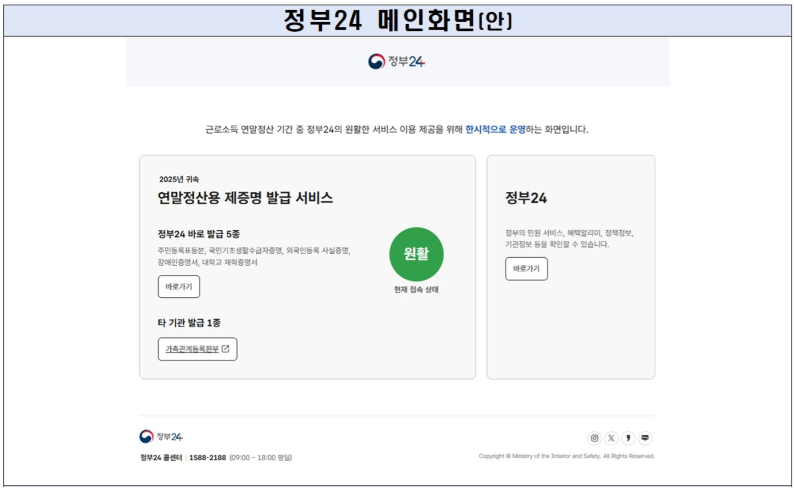Open the 가족관계등록원부 external link button
Image resolution: width=794 pixels, height=488 pixels.
197,349
